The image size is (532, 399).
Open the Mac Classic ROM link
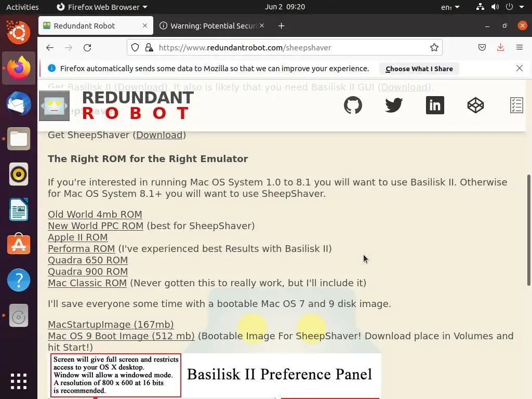pyautogui.click(x=87, y=283)
